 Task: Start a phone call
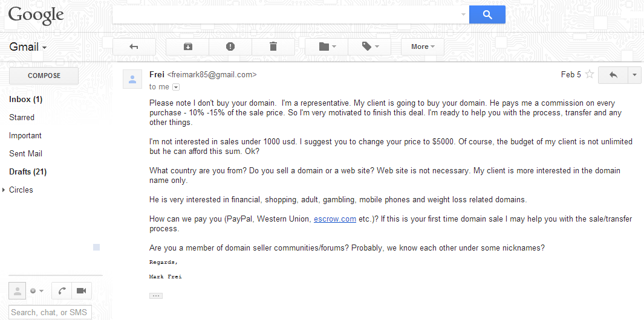pos(62,291)
